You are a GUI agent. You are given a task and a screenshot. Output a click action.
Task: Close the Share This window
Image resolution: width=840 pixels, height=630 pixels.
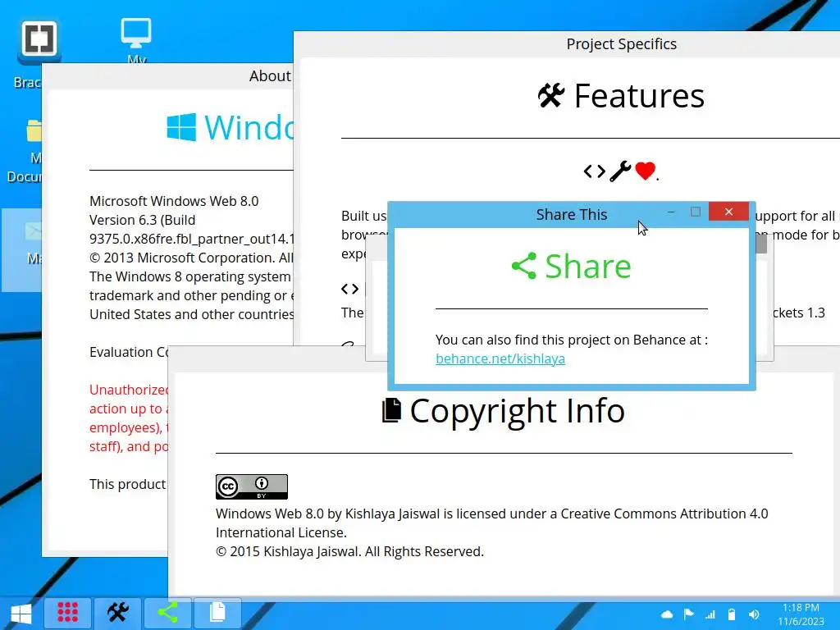click(x=728, y=212)
